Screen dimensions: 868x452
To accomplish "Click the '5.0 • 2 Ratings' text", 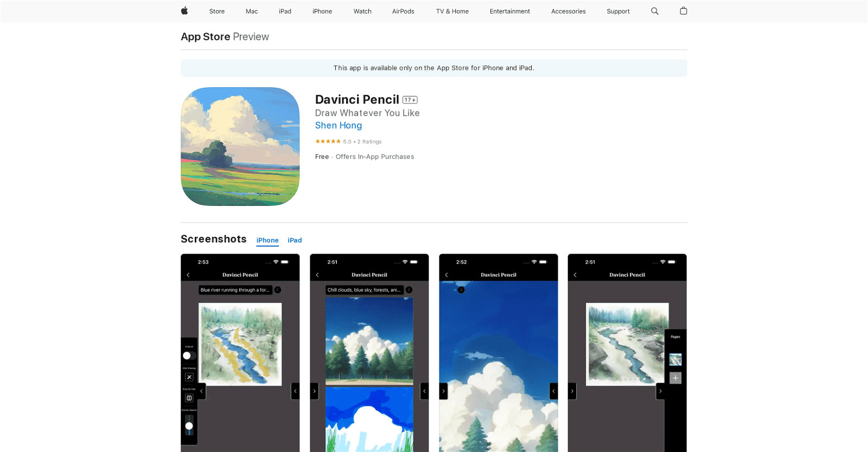I will (x=362, y=141).
